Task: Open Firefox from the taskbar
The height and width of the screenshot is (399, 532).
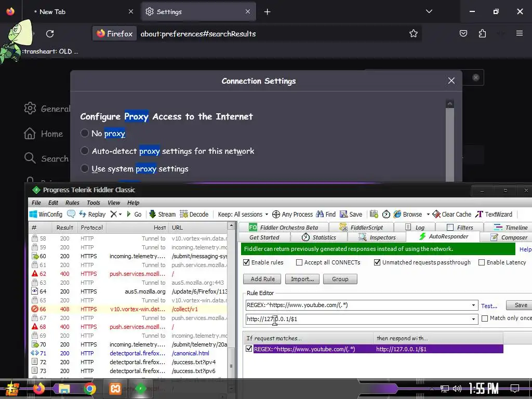Action: pyautogui.click(x=38, y=389)
